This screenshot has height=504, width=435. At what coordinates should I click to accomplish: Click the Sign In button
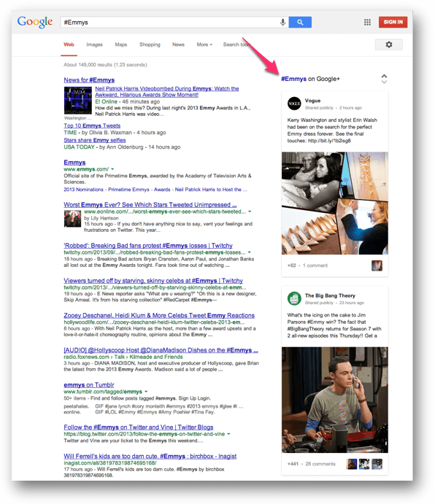click(393, 22)
